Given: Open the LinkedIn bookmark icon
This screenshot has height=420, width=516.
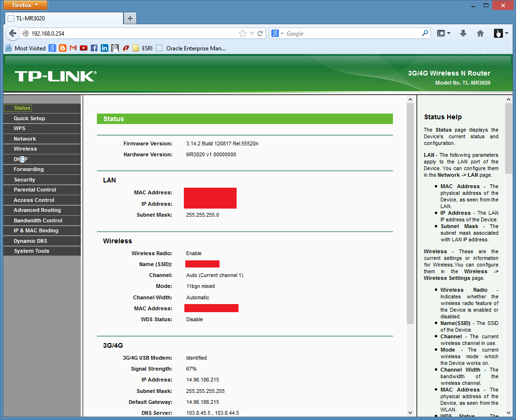Looking at the screenshot, I should coord(105,48).
